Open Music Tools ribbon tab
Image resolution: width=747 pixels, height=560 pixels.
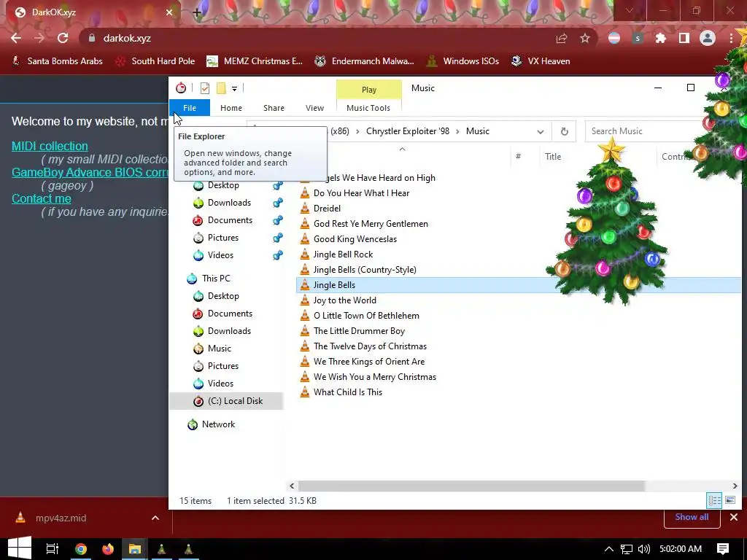tap(368, 108)
